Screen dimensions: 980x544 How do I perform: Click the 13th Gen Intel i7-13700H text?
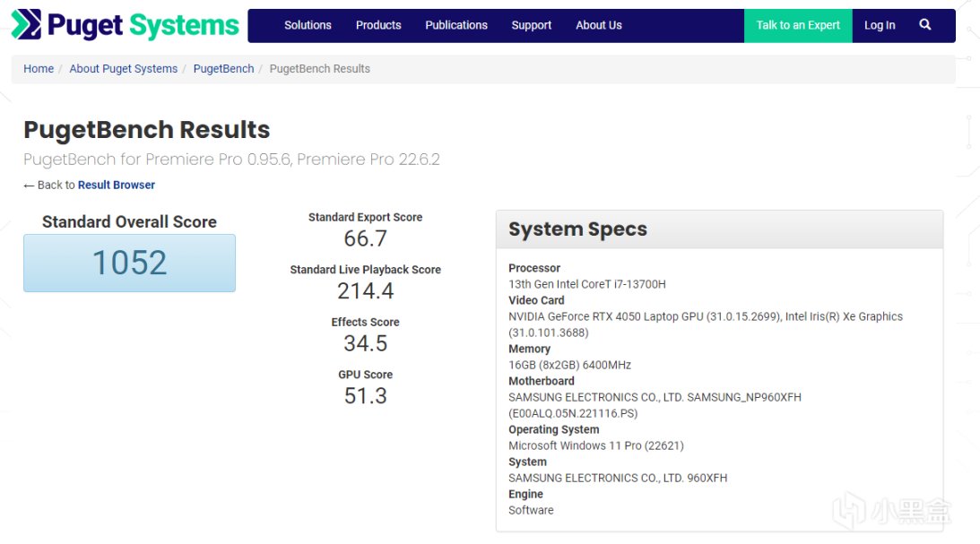pos(587,284)
